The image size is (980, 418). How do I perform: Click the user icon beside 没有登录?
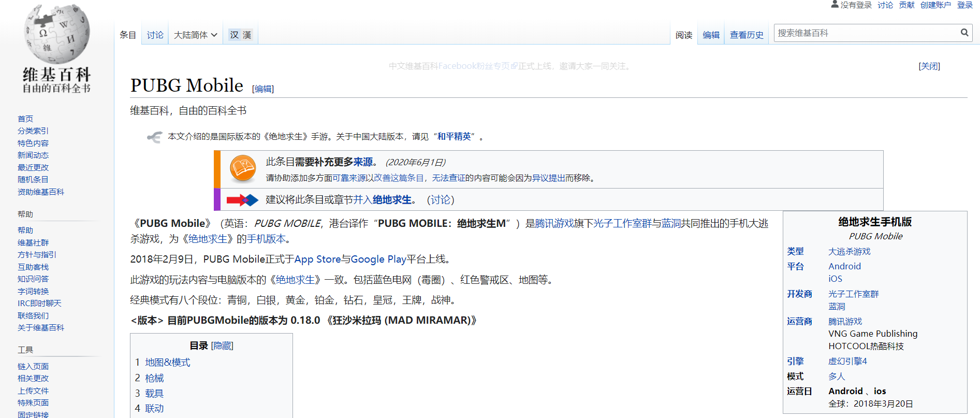(835, 5)
